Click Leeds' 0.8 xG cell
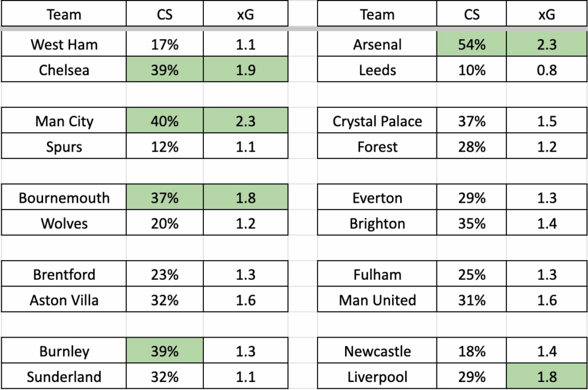588x390 pixels. click(x=547, y=69)
